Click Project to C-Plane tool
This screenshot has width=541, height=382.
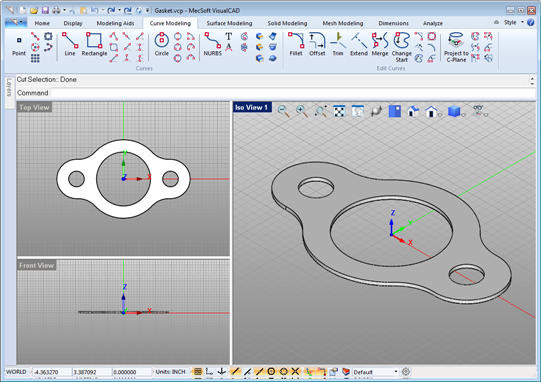coord(456,47)
